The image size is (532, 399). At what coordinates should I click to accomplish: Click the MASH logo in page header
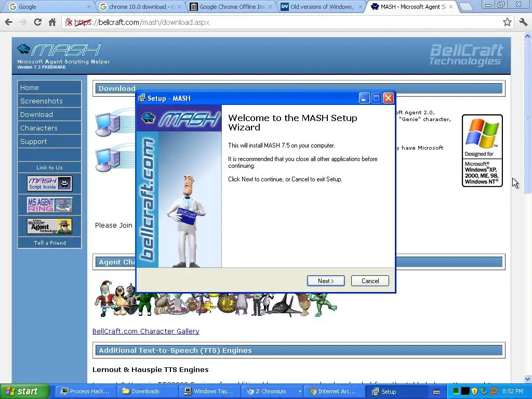click(63, 56)
